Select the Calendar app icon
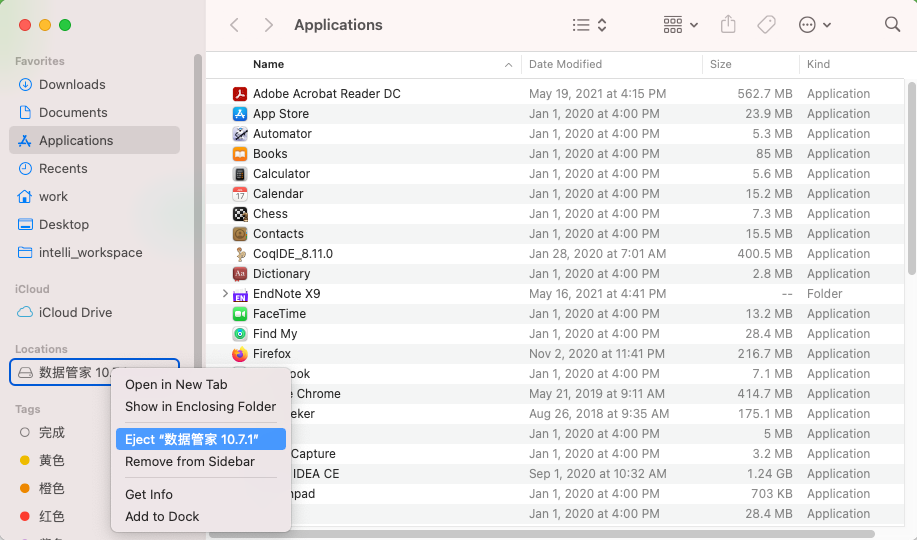 coord(240,194)
